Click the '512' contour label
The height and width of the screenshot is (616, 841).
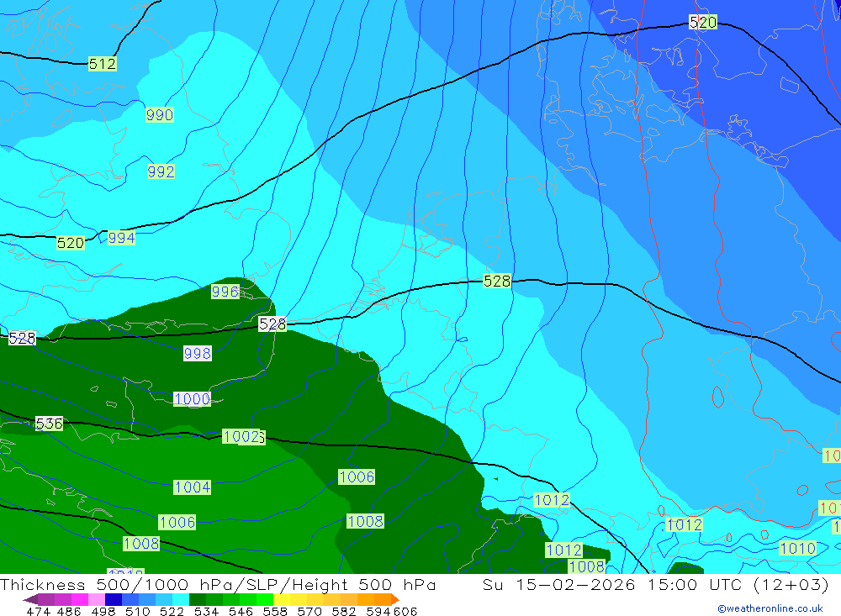(102, 64)
